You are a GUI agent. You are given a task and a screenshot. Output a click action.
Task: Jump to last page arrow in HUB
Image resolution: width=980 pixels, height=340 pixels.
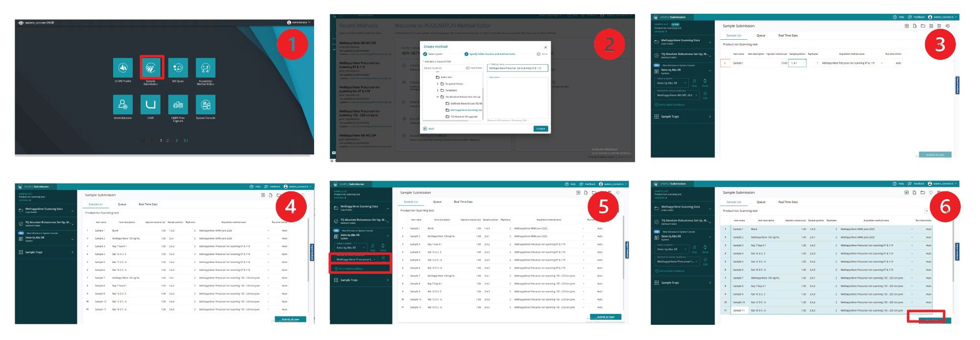pos(186,140)
